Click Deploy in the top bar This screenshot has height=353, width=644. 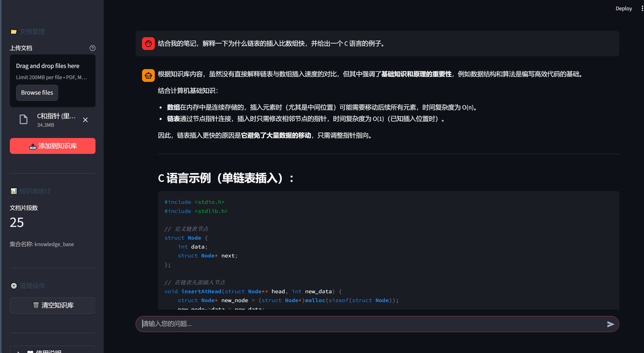623,8
